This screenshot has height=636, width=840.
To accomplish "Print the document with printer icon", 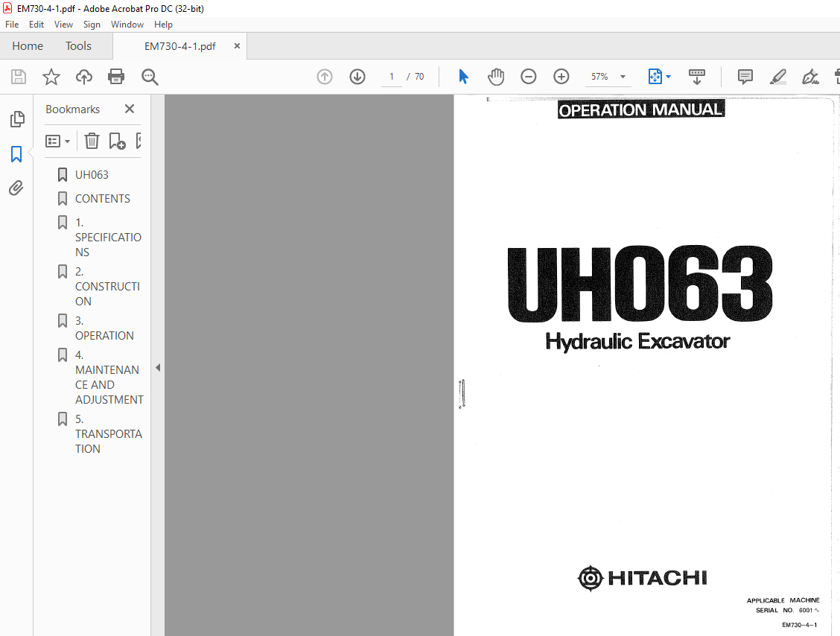I will point(116,77).
